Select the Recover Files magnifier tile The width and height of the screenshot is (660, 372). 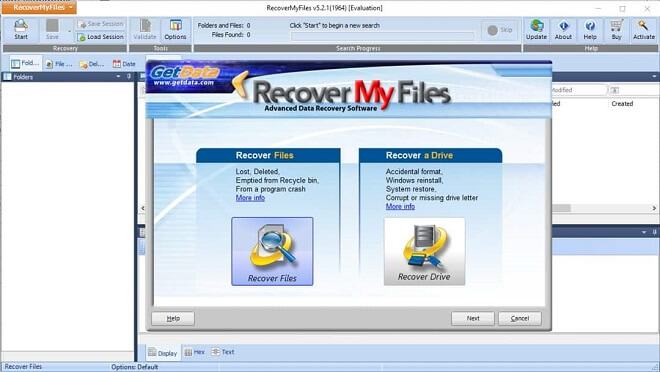272,251
